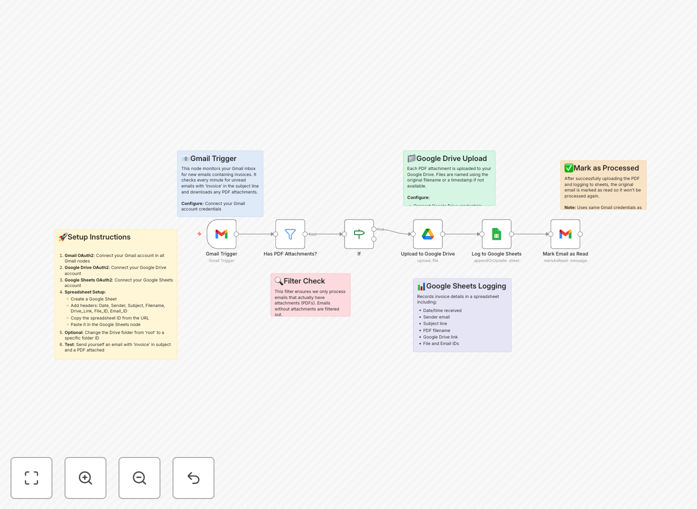Screen dimensions: 697x509
Task: Click the trigger lightning indicator beside Gmail Trigger
Action: [199, 234]
